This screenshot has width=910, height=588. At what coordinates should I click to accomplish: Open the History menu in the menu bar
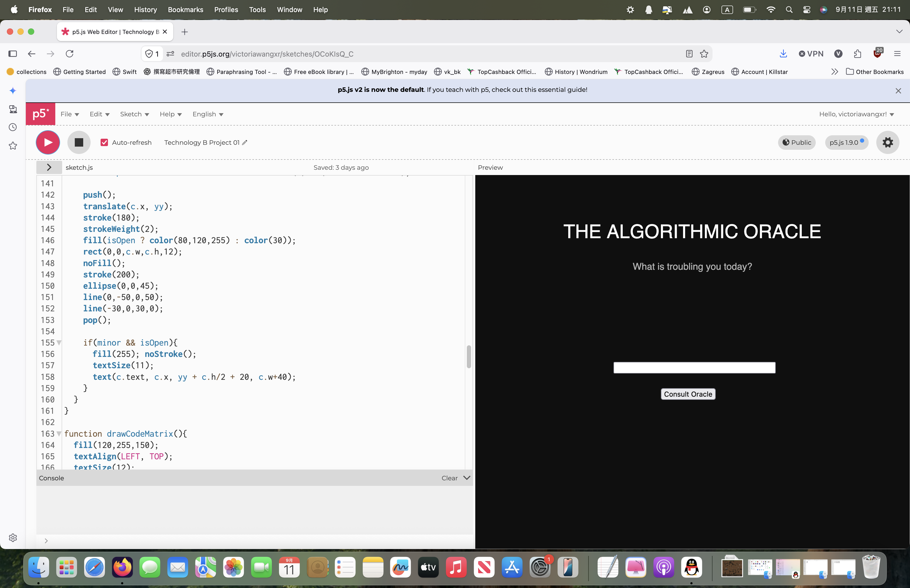146,9
